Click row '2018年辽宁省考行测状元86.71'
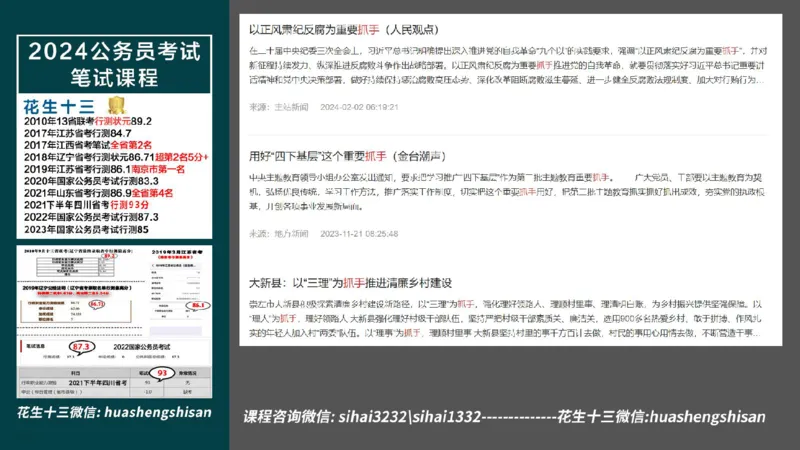 [116, 157]
